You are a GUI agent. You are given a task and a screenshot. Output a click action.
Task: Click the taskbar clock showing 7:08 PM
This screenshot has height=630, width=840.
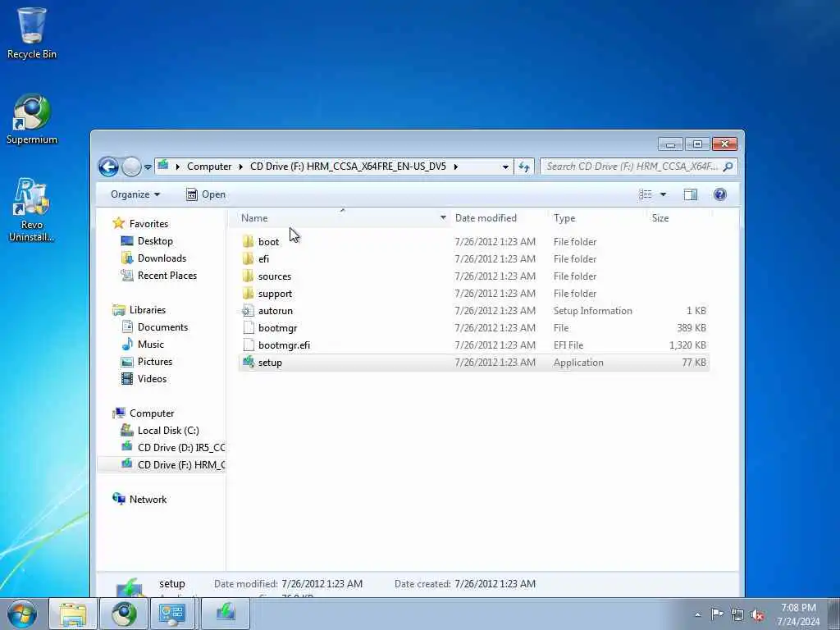pyautogui.click(x=798, y=614)
